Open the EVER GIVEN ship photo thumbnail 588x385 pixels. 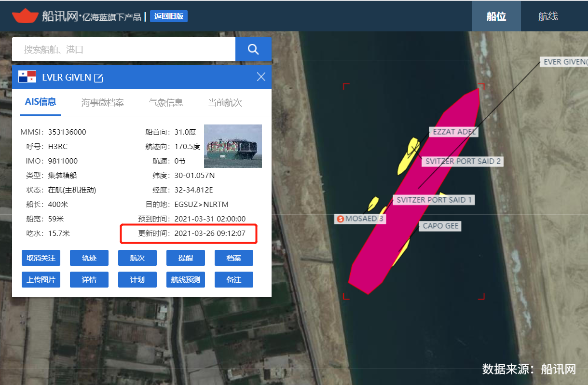[x=233, y=146]
